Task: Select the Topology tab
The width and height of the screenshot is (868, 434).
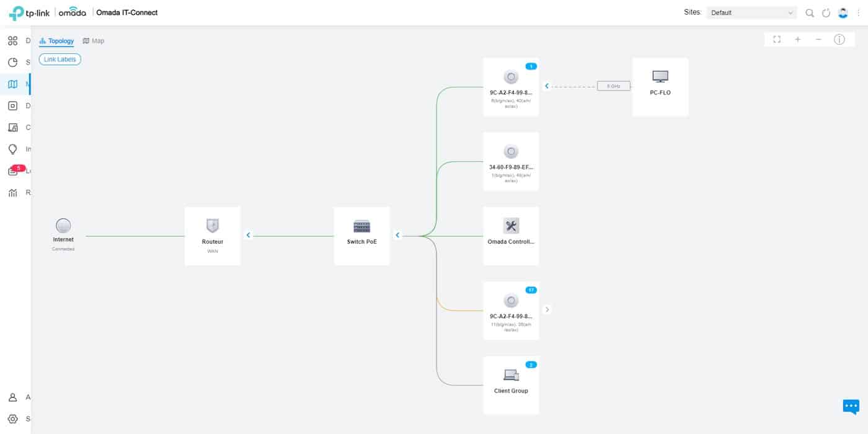Action: (x=56, y=41)
